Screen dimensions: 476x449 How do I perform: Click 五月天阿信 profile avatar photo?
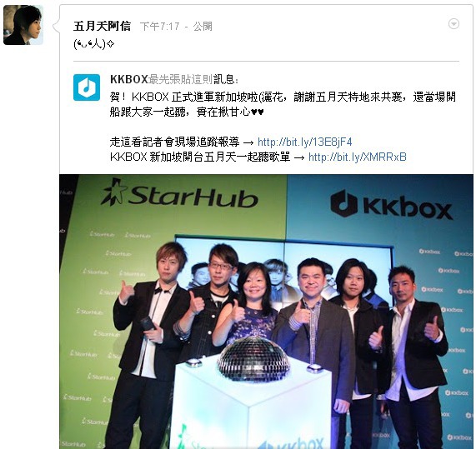(23, 25)
